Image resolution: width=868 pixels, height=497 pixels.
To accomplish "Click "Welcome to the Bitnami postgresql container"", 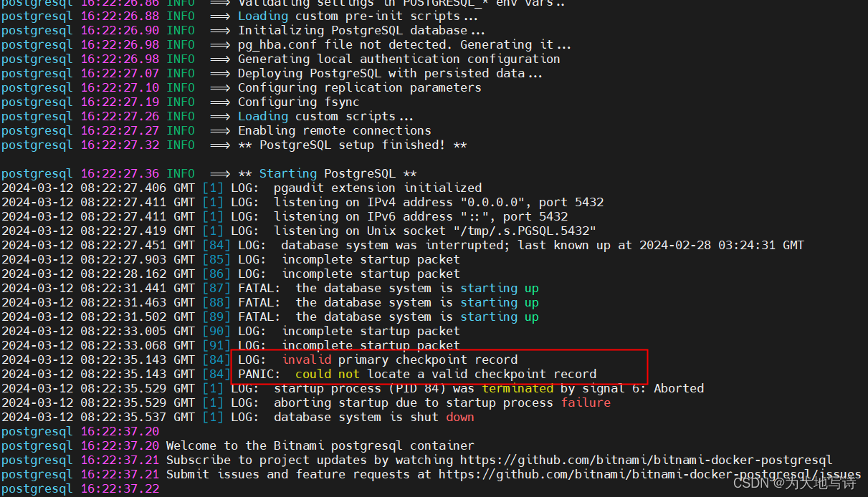I will coord(320,445).
